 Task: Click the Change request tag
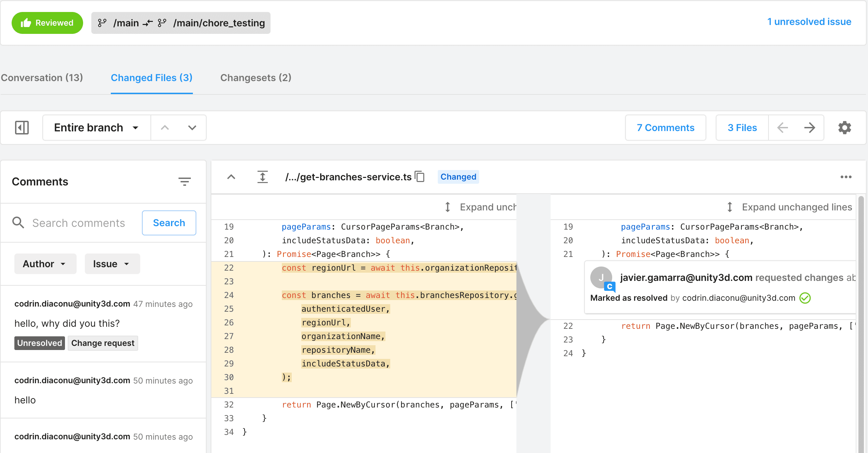103,343
